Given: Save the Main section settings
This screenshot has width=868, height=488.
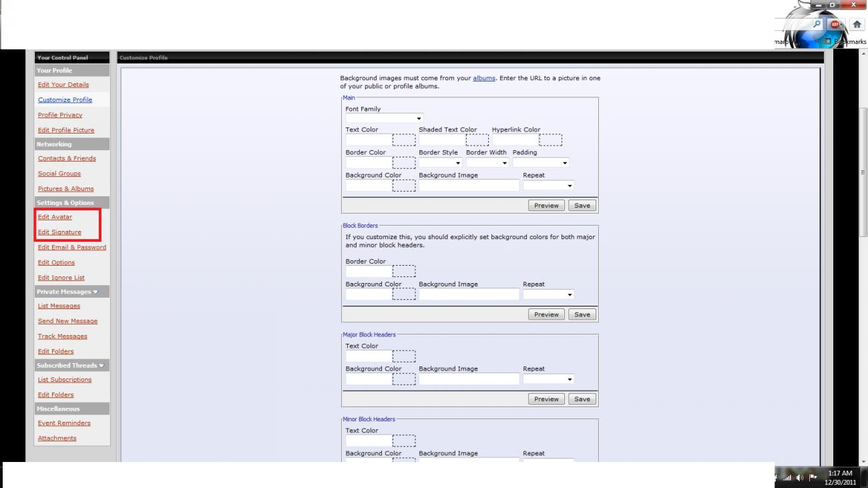Looking at the screenshot, I should (x=582, y=205).
